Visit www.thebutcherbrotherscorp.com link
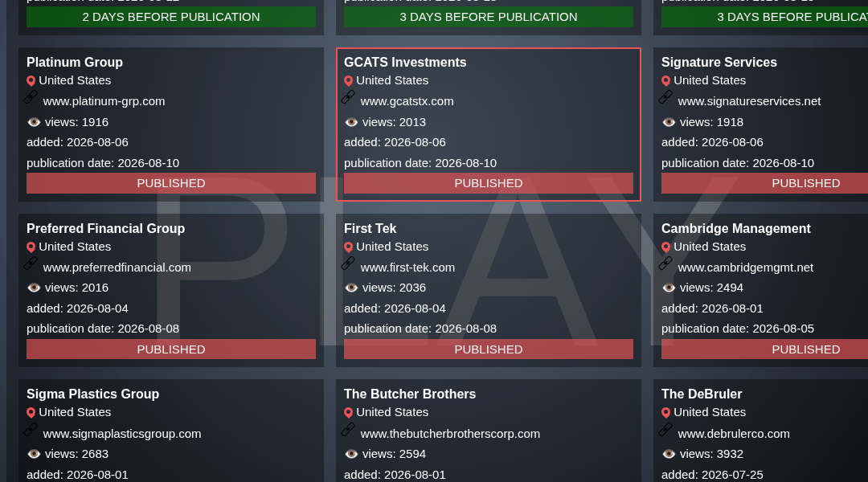 coord(450,434)
